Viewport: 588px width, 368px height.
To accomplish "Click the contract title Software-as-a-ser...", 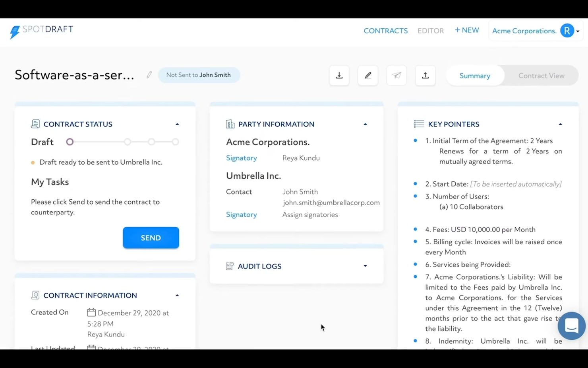I will 75,75.
